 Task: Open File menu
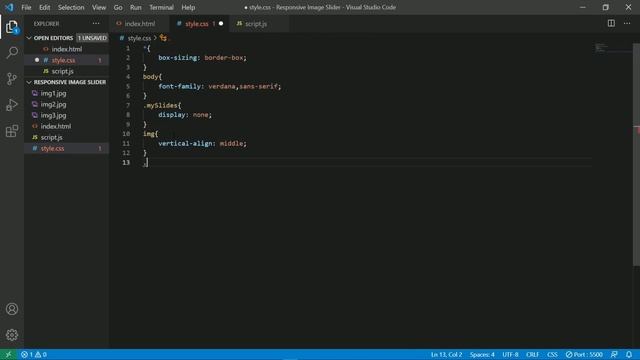pos(26,7)
